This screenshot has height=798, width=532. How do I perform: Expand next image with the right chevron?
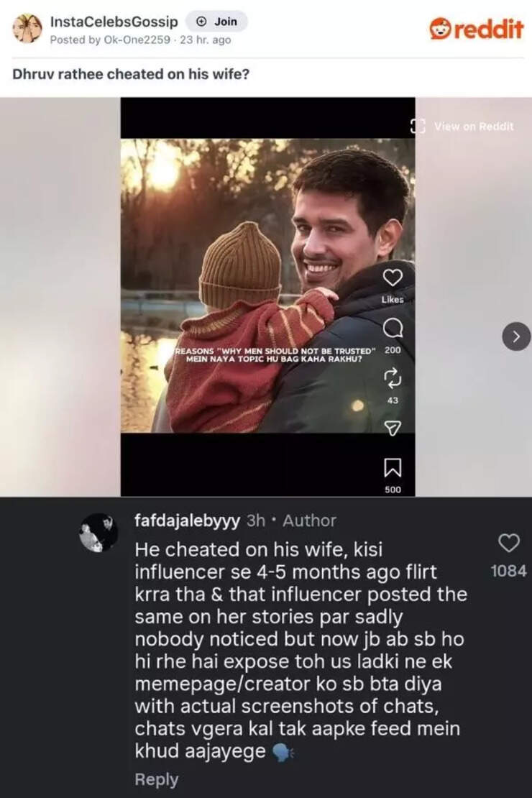(516, 335)
